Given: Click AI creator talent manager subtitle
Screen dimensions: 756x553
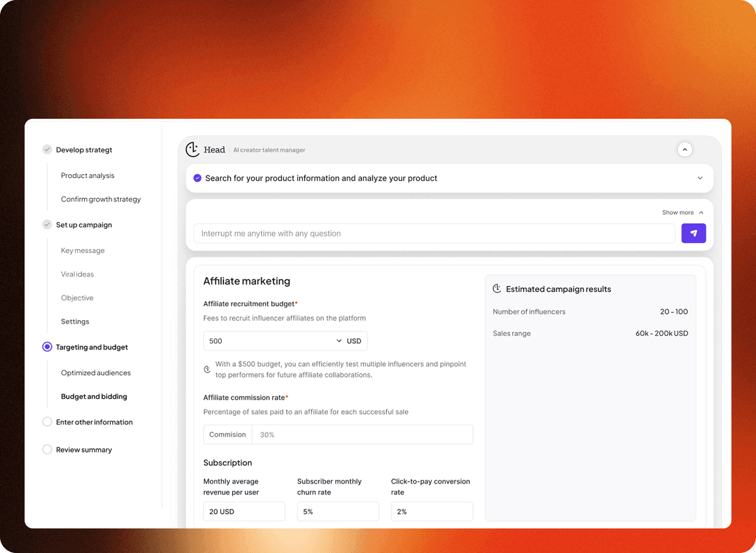Looking at the screenshot, I should click(269, 150).
